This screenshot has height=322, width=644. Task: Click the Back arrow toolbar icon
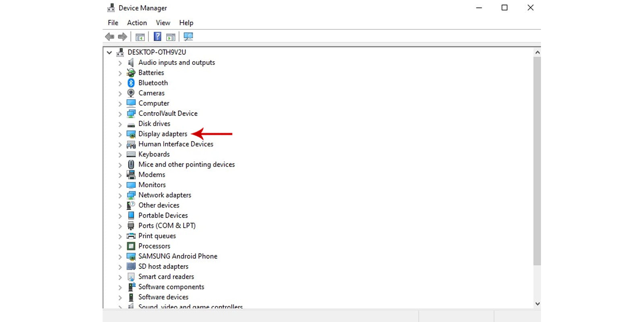(x=109, y=37)
